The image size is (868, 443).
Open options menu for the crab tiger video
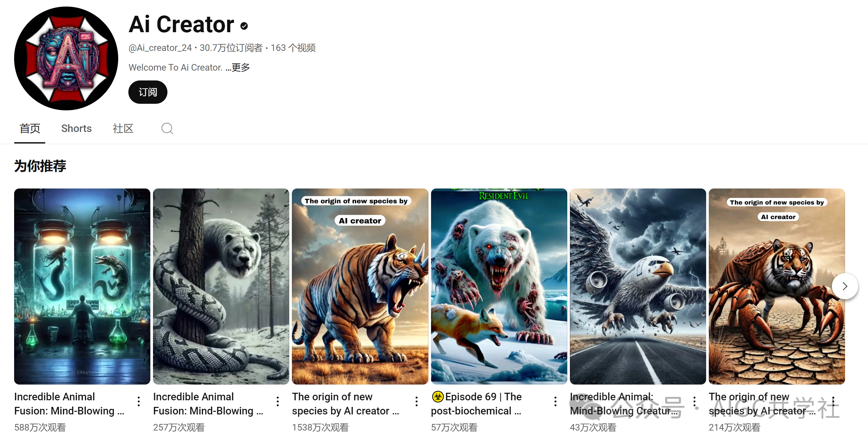[x=833, y=401]
